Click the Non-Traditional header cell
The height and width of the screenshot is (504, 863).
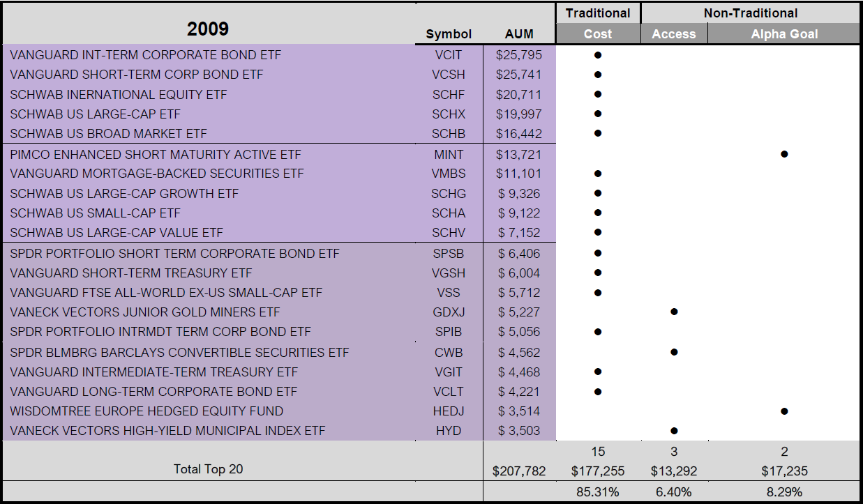pos(751,13)
